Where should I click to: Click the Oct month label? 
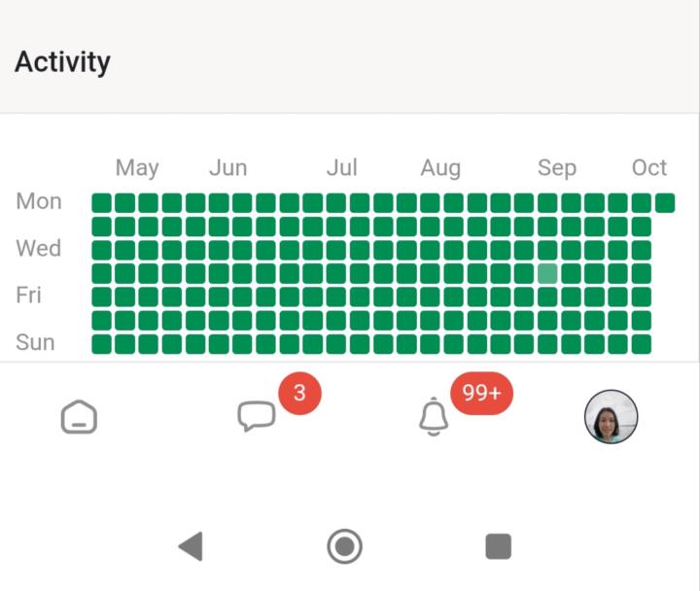coord(649,168)
